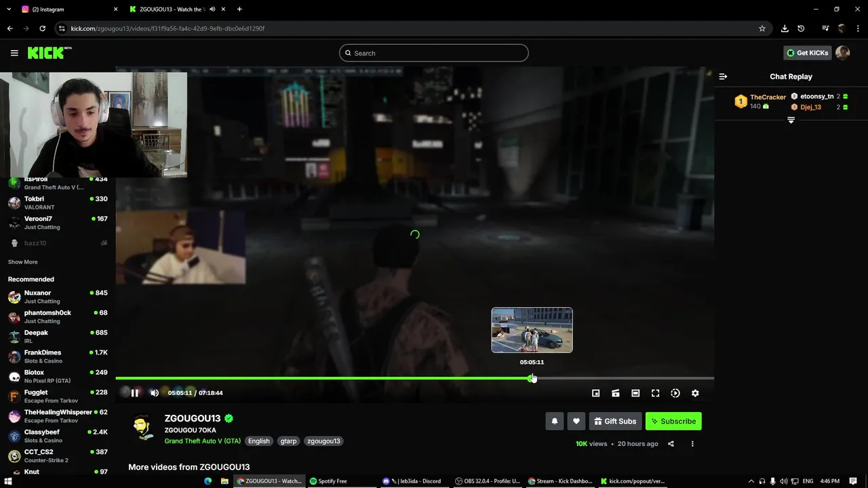The image size is (868, 488).
Task: Open the video more options menu
Action: point(692,444)
